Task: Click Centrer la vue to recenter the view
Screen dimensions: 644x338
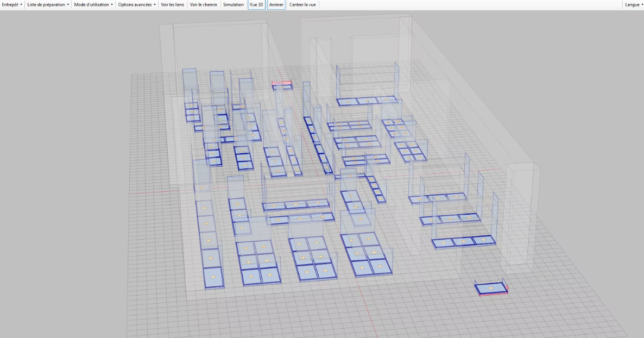Action: pyautogui.click(x=303, y=4)
